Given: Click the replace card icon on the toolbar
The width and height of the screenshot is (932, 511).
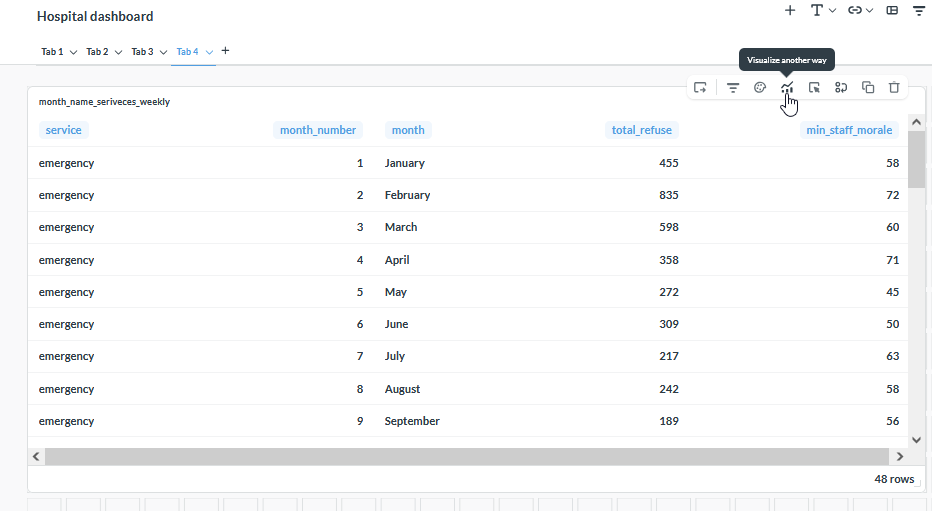Looking at the screenshot, I should 840,88.
